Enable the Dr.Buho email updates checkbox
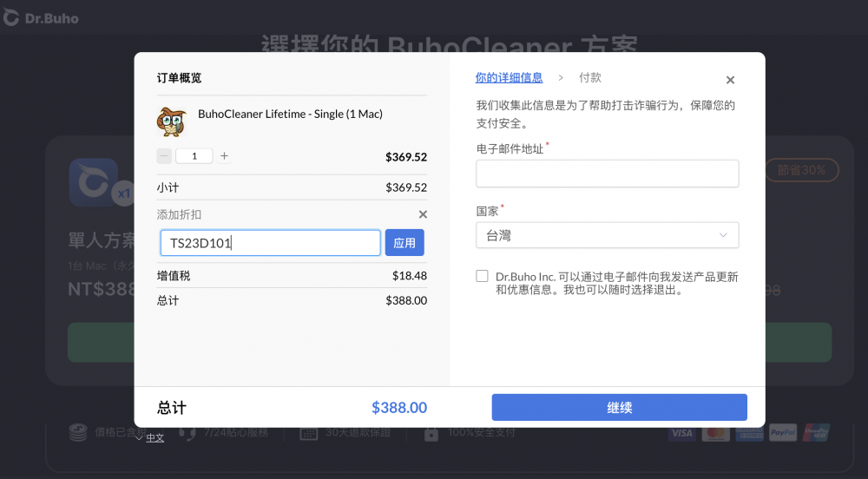 [483, 276]
